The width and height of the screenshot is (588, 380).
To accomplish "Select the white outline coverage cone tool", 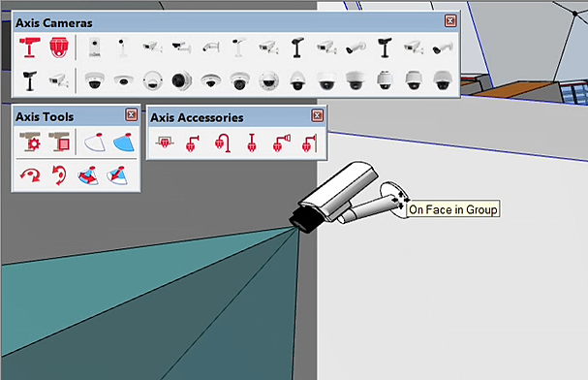I will pyautogui.click(x=95, y=142).
